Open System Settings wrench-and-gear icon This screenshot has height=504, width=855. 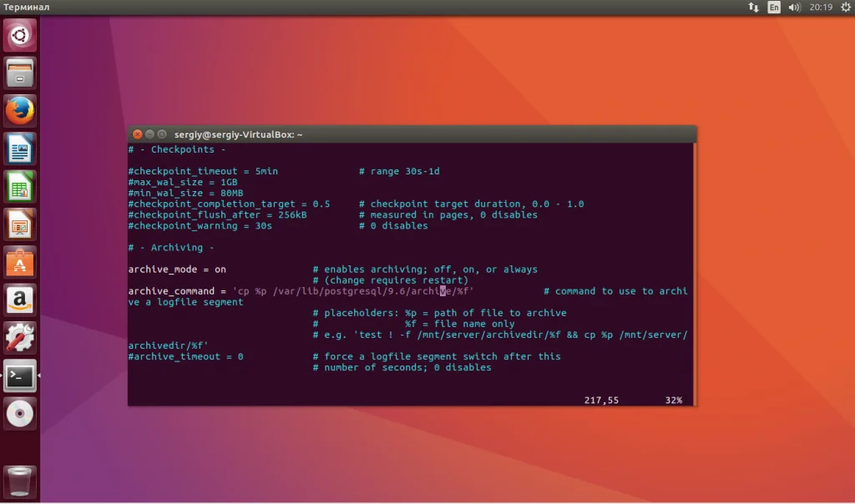point(20,338)
